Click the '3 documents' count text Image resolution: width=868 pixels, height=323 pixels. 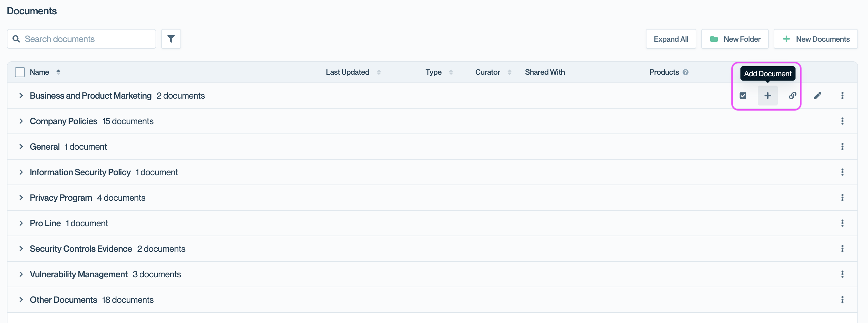coord(157,274)
